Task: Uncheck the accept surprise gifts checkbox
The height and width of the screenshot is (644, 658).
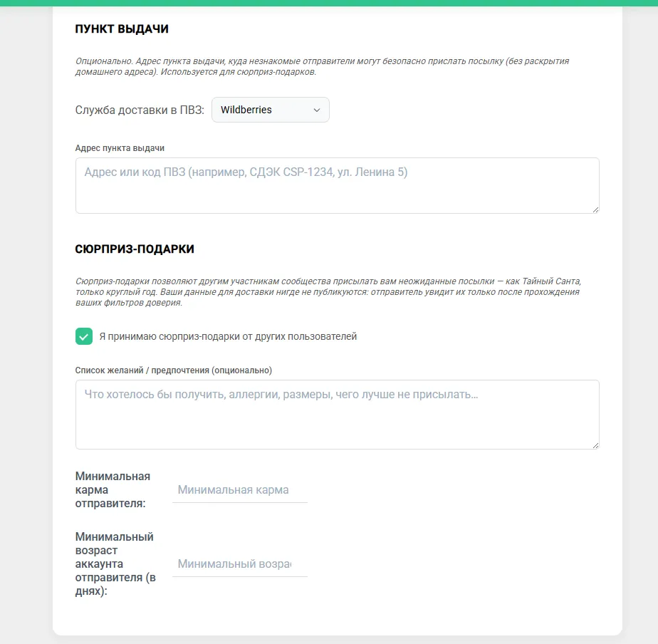Action: coord(84,336)
